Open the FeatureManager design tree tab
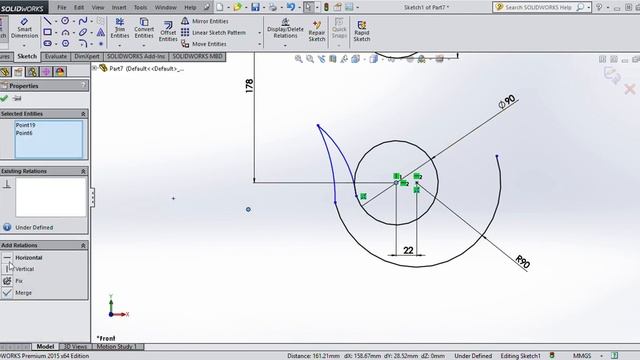 pyautogui.click(x=5, y=72)
